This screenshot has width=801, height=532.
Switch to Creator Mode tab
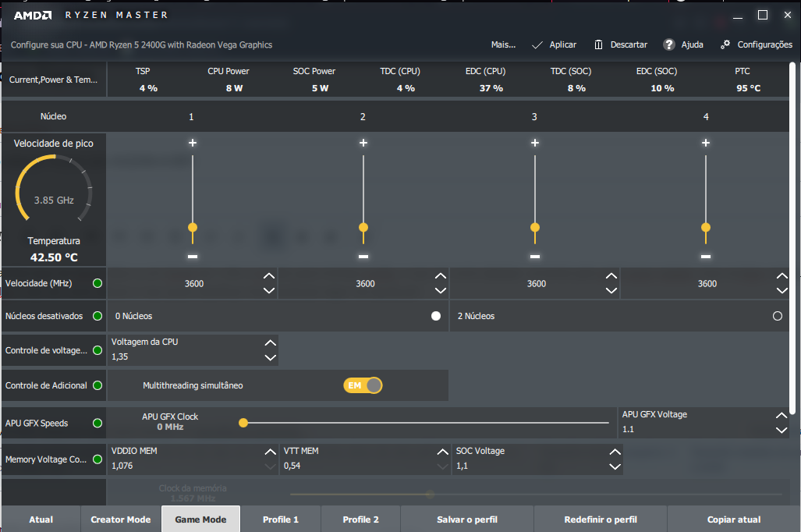(121, 520)
